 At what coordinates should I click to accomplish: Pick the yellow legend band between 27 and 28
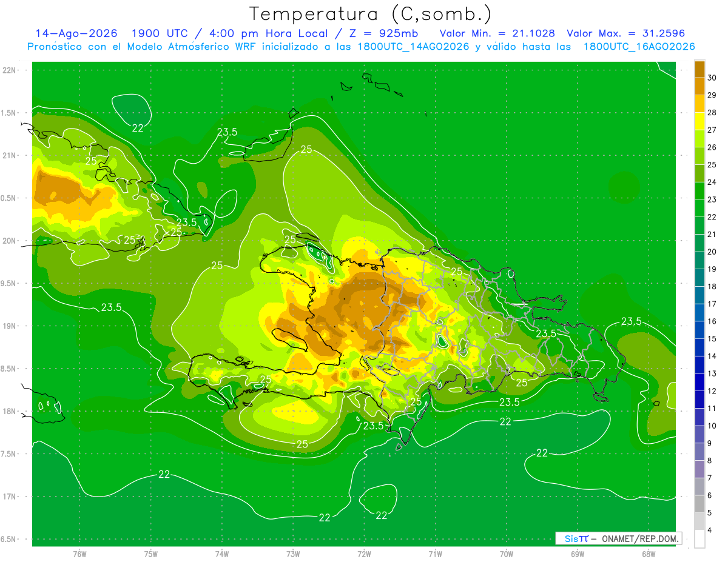click(699, 121)
